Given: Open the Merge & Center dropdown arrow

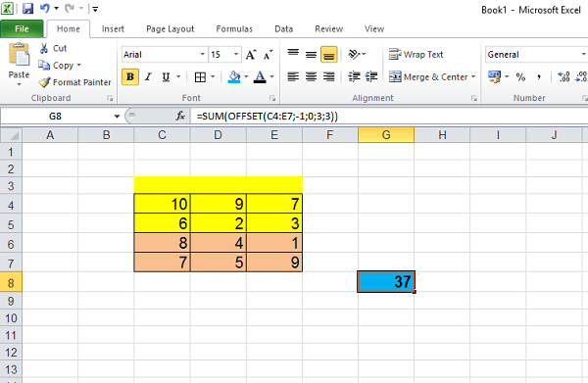Looking at the screenshot, I should (x=473, y=76).
